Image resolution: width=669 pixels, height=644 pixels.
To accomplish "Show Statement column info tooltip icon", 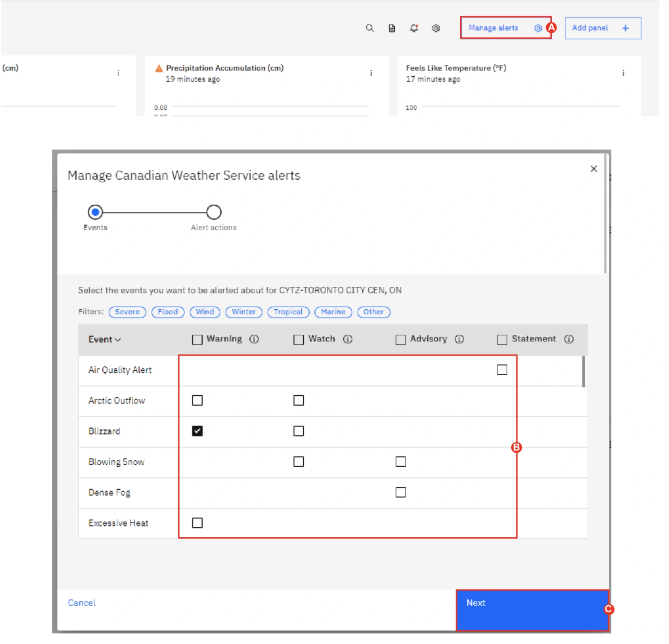I will pos(569,339).
